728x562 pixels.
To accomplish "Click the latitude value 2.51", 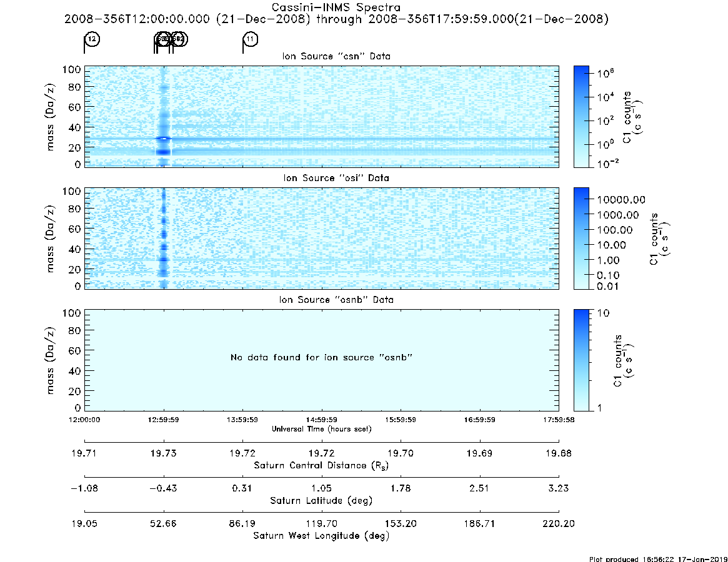I will tap(480, 488).
